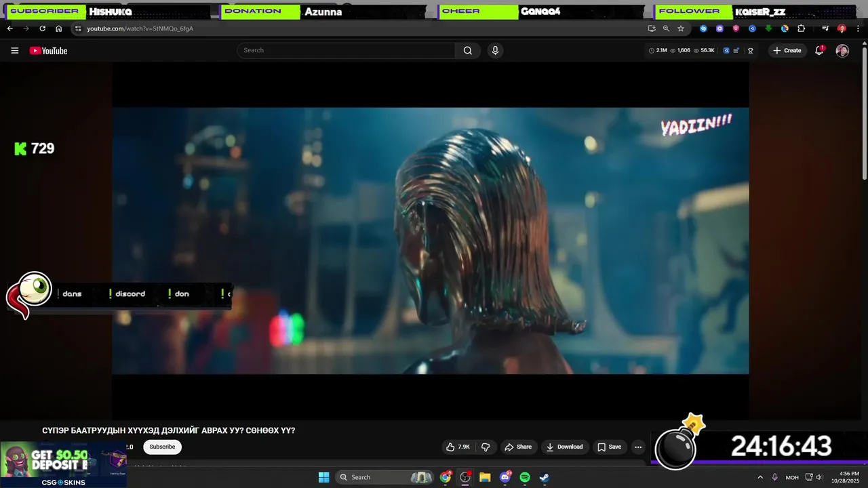Image resolution: width=868 pixels, height=488 pixels.
Task: Open the Extensions puzzle-piece menu
Action: click(x=802, y=28)
